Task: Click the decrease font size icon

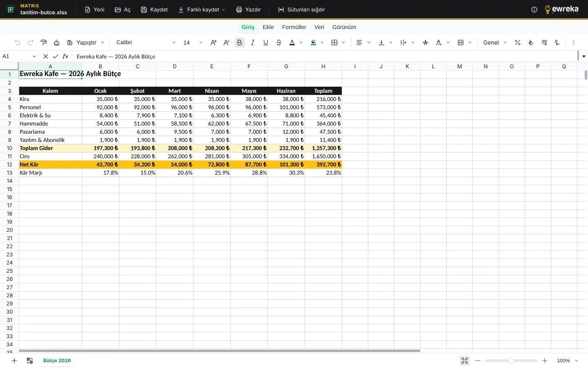Action: (x=227, y=43)
